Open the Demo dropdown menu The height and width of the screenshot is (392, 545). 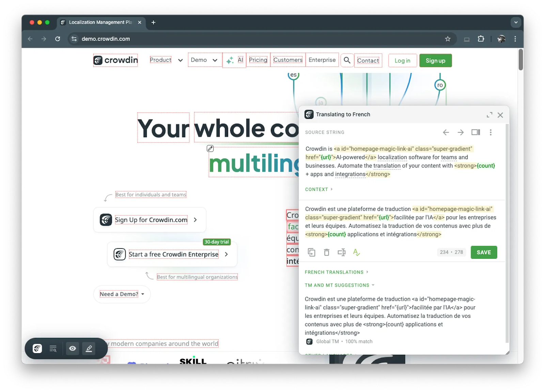(204, 60)
